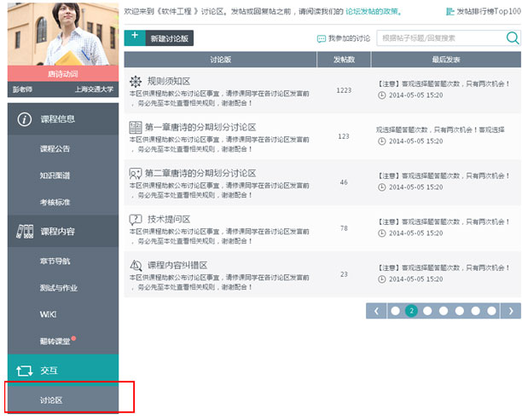Click post count 1223
The height and width of the screenshot is (420, 522).
click(344, 90)
